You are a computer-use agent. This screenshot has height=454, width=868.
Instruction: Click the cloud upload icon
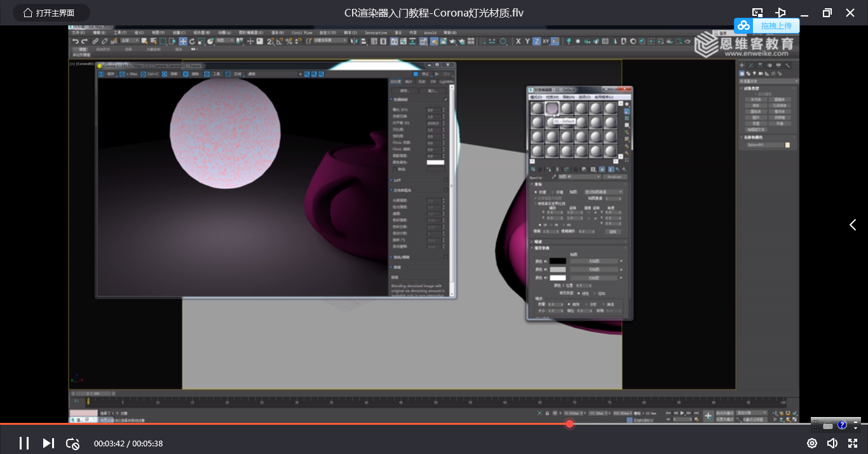coord(743,25)
